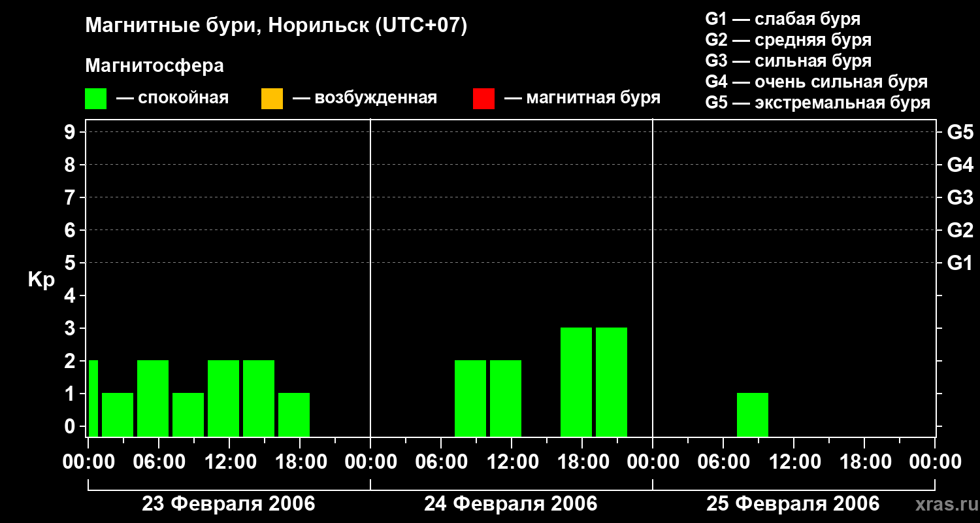Click the right-axis 'G4' storm level label

pos(960,165)
